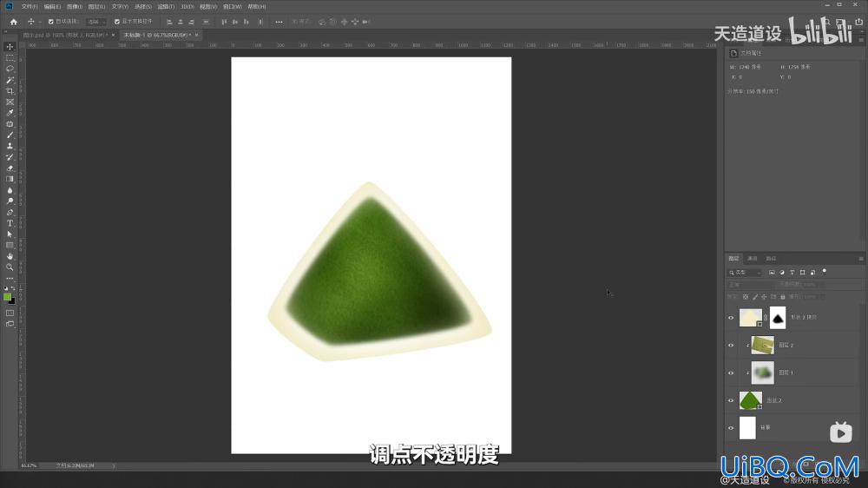Open the 文字(Y) Type menu

click(x=120, y=7)
